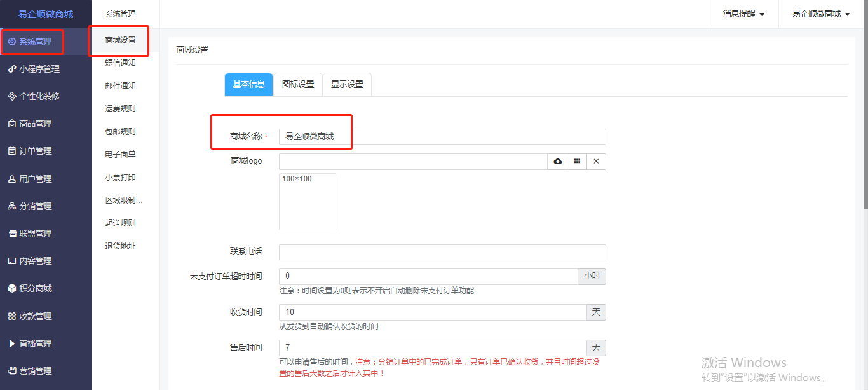Click the logo upload cloud icon

pos(558,162)
